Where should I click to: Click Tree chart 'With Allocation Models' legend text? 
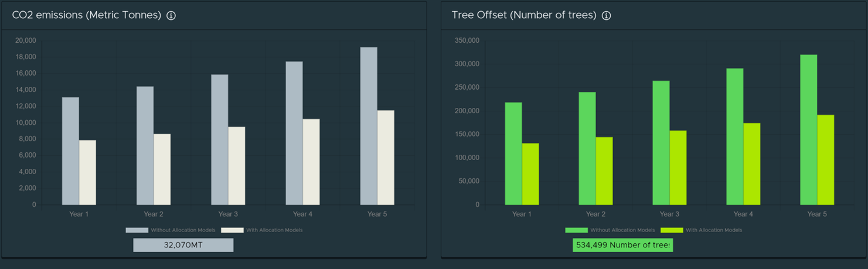click(x=714, y=230)
